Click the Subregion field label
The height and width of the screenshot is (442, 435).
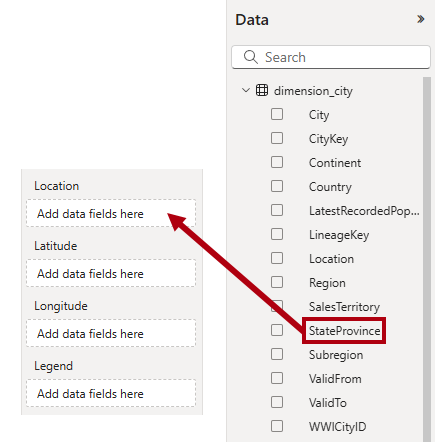pyautogui.click(x=336, y=355)
